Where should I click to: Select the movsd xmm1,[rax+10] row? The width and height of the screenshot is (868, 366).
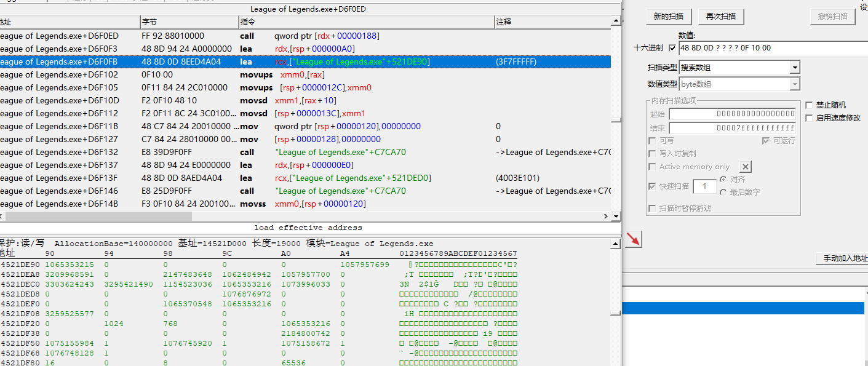click(305, 100)
